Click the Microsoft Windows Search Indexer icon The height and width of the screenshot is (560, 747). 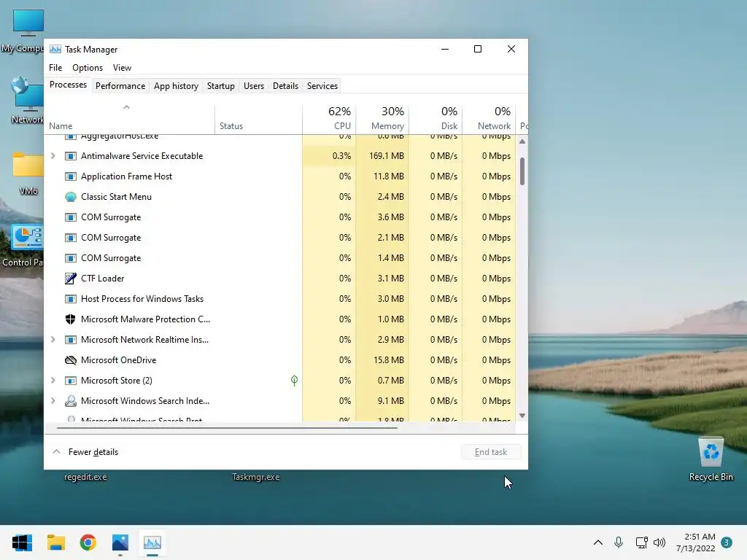pyautogui.click(x=71, y=401)
